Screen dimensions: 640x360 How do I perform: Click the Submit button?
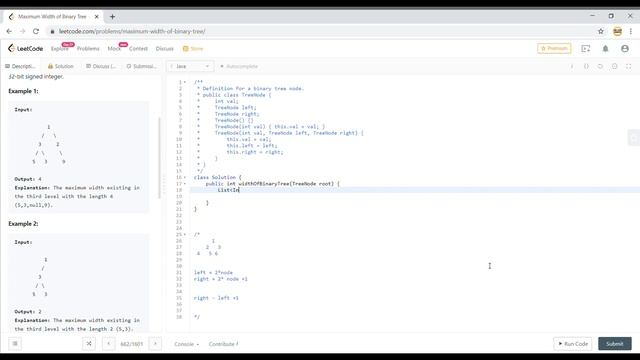pyautogui.click(x=615, y=344)
